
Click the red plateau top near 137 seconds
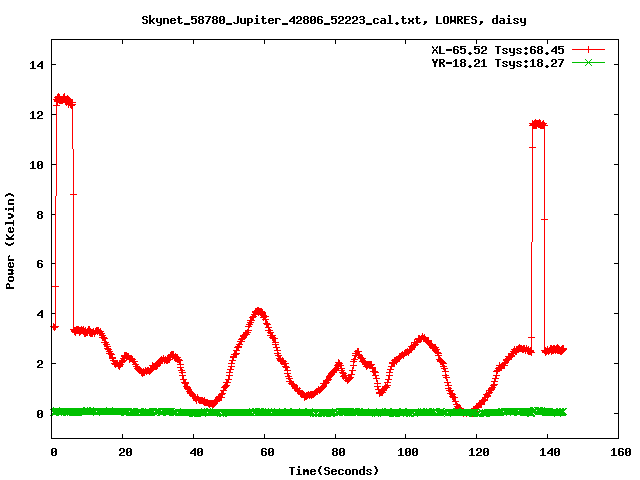[538, 124]
